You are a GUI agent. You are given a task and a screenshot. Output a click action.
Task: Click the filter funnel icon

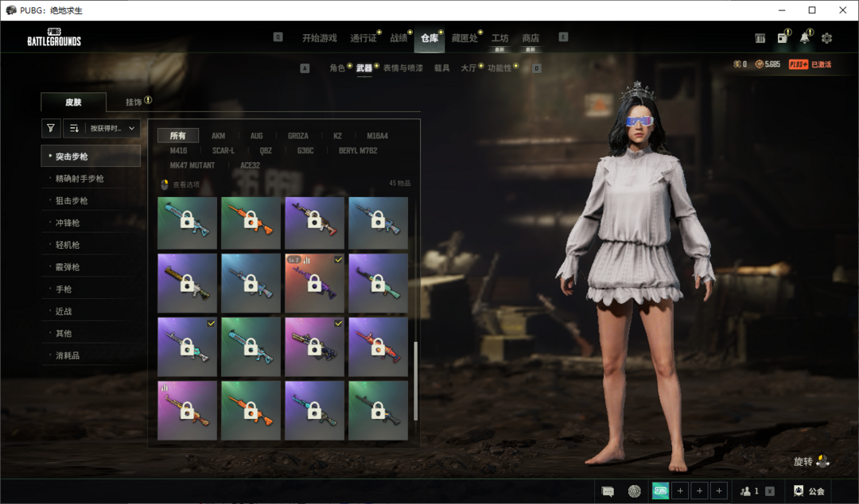[x=50, y=128]
